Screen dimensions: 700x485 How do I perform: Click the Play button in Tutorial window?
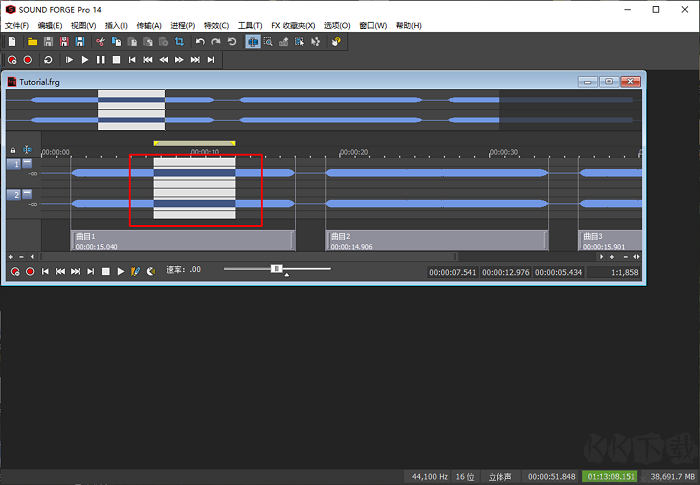coord(120,271)
